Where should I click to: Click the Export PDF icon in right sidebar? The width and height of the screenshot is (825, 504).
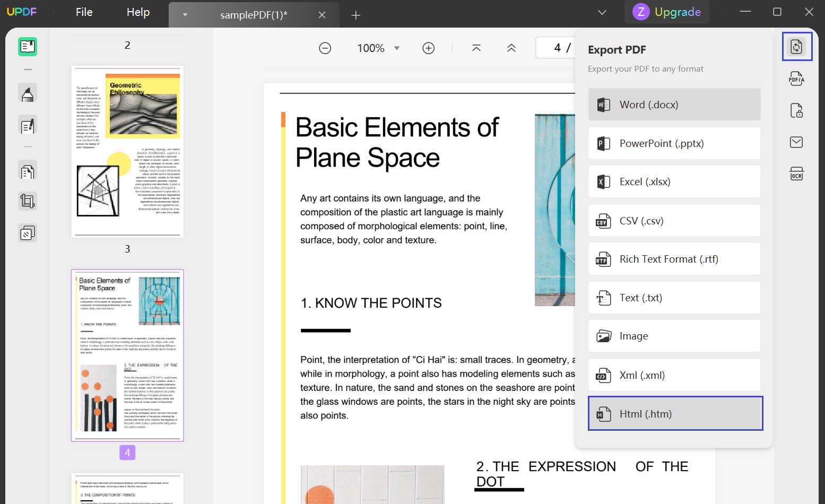[796, 47]
